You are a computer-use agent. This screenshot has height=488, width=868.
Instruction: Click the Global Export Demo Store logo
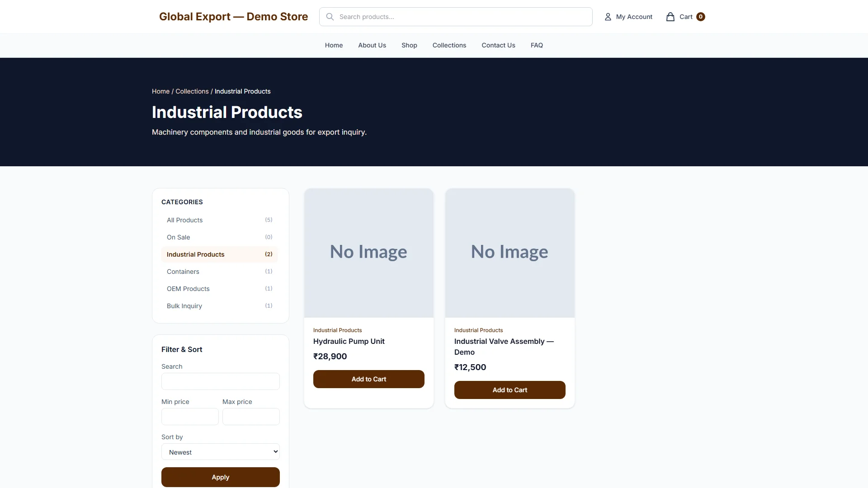[x=233, y=17]
